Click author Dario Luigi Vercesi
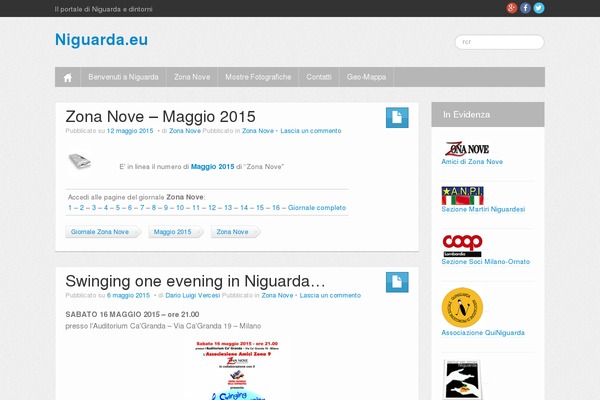 coord(192,296)
